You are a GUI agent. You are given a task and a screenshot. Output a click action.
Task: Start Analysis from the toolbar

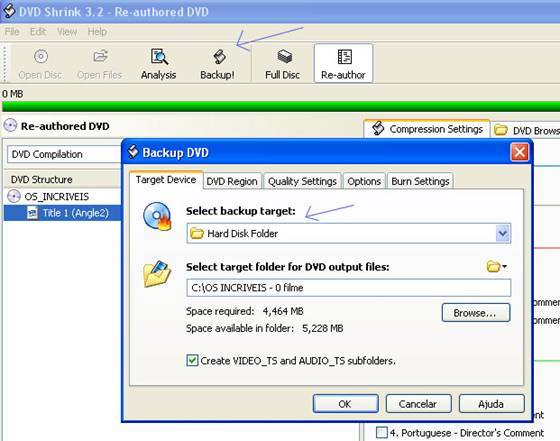coord(159,64)
